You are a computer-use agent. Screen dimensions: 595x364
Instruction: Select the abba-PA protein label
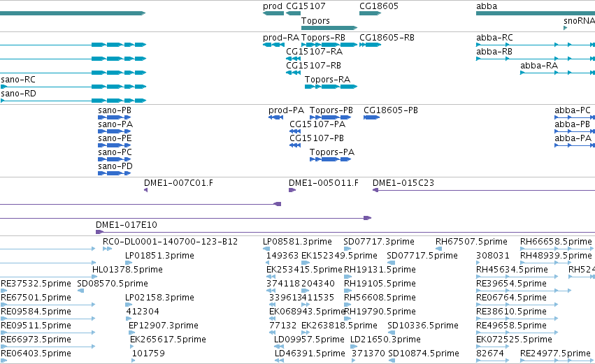tap(573, 138)
